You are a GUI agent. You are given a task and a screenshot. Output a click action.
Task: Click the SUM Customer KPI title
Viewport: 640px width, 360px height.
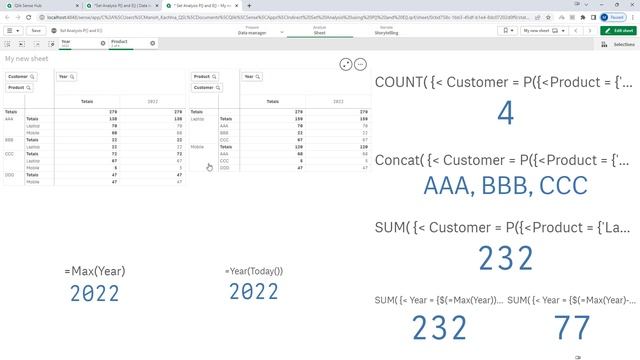coord(503,227)
